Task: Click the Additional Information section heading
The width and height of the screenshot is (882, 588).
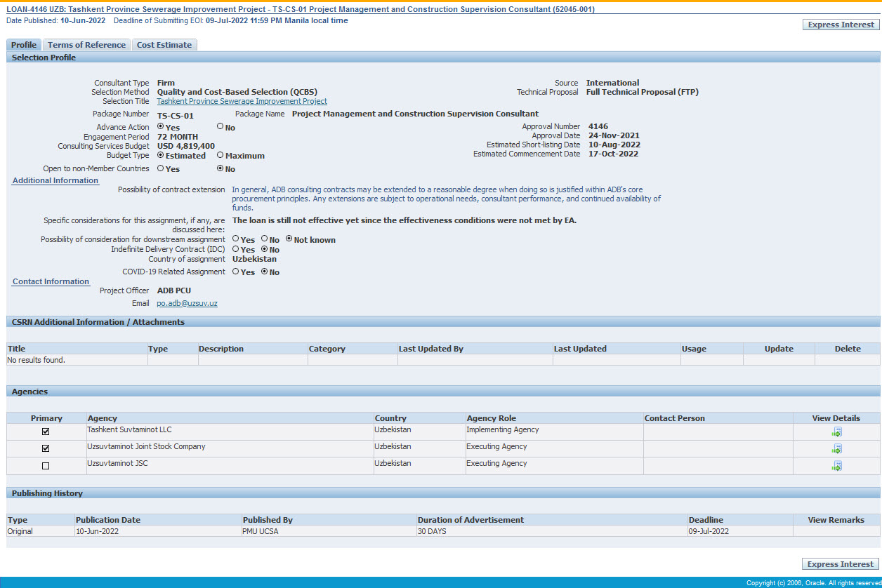Action: pyautogui.click(x=55, y=180)
